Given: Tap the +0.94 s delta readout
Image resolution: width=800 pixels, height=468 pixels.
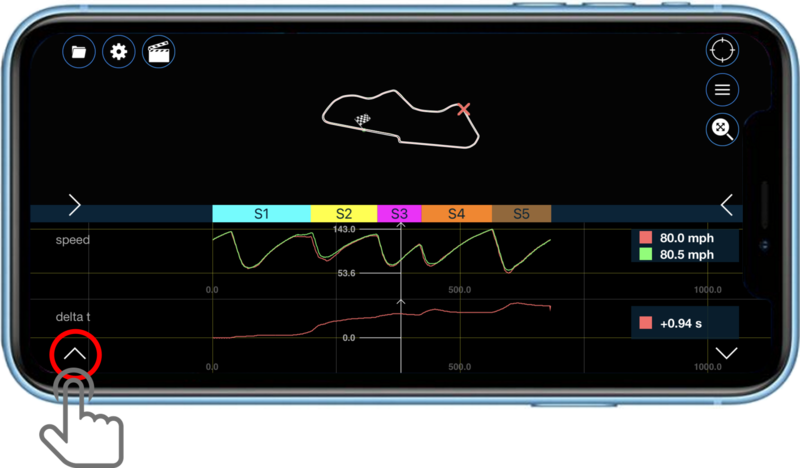Looking at the screenshot, I should (681, 324).
